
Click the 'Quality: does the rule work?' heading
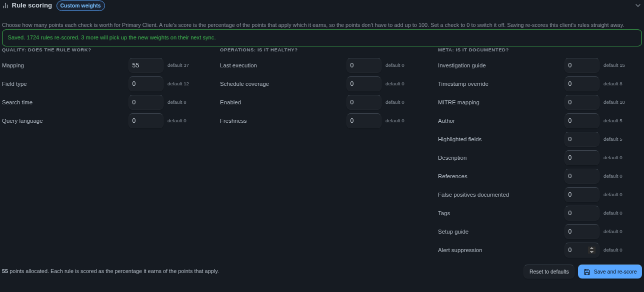pos(46,50)
